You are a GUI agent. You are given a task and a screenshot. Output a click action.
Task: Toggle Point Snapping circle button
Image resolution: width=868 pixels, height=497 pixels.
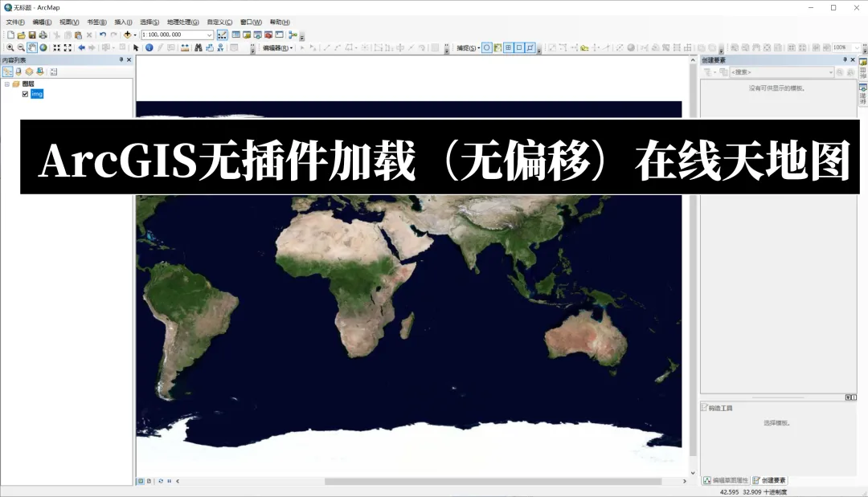(x=486, y=47)
